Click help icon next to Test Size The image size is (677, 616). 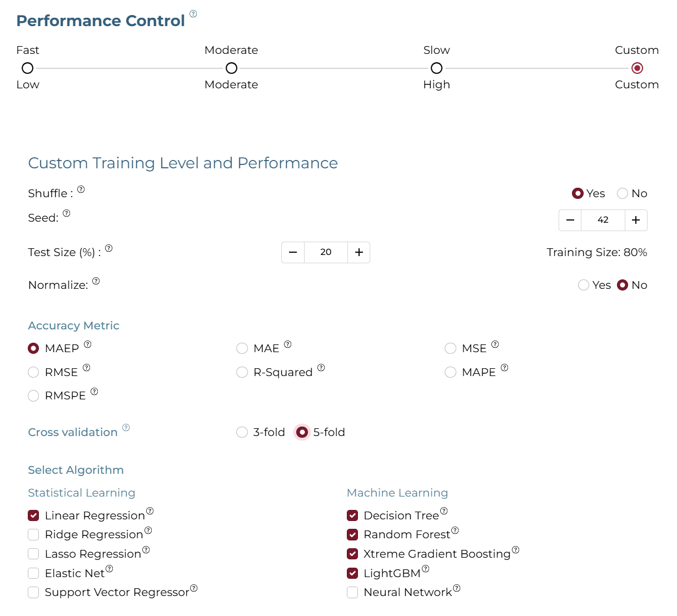109,248
